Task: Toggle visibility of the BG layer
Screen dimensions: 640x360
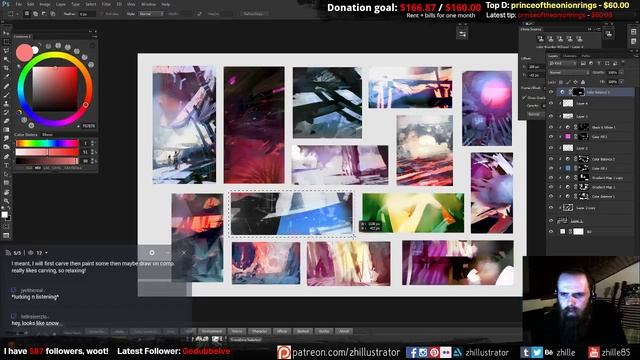Action: [551, 231]
